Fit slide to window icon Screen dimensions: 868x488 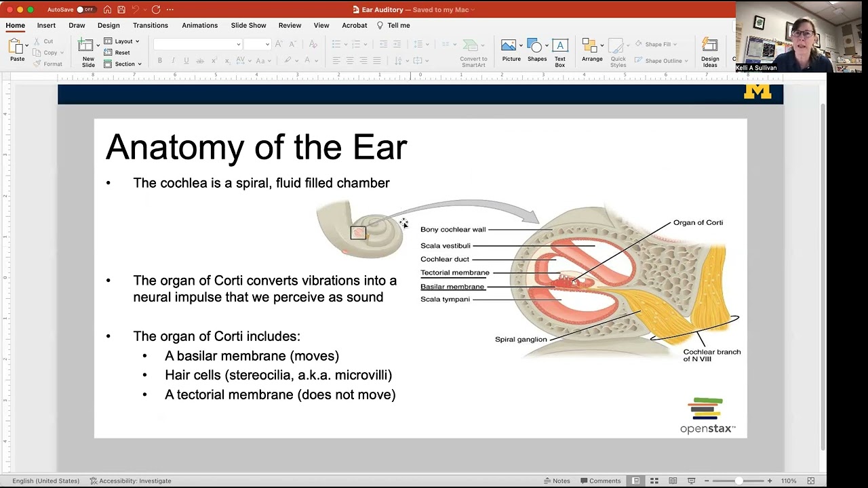click(x=810, y=481)
